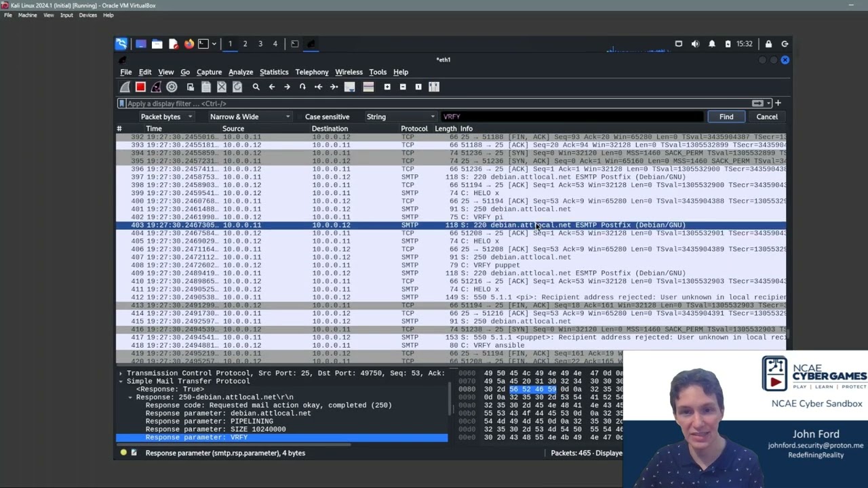The width and height of the screenshot is (868, 488).
Task: Toggle auto-scroll during live capture
Action: [350, 87]
